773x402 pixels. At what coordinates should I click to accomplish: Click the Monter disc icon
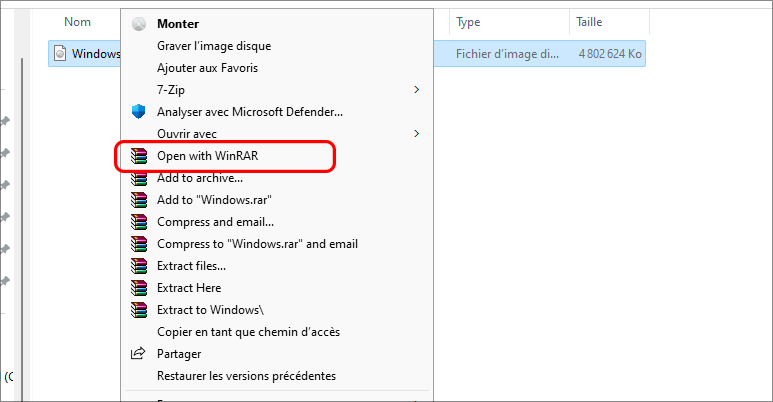139,24
